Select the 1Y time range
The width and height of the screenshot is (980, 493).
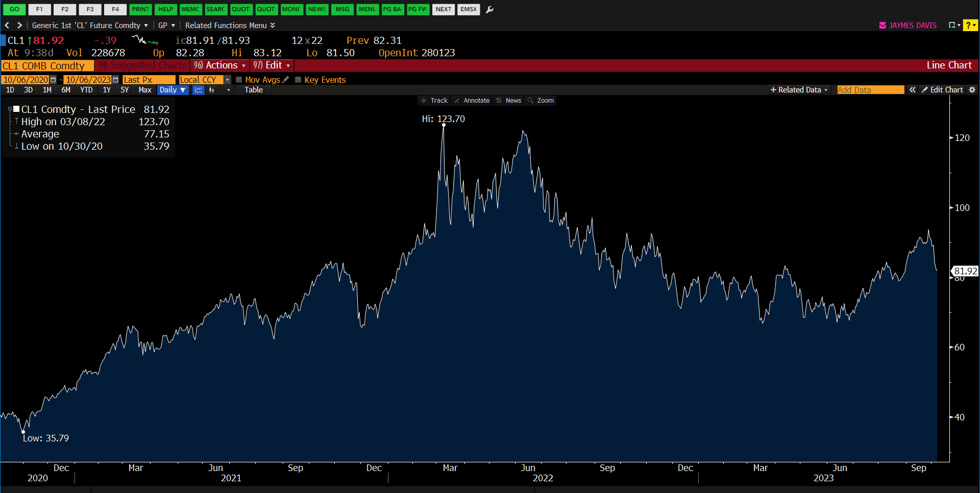(x=107, y=90)
